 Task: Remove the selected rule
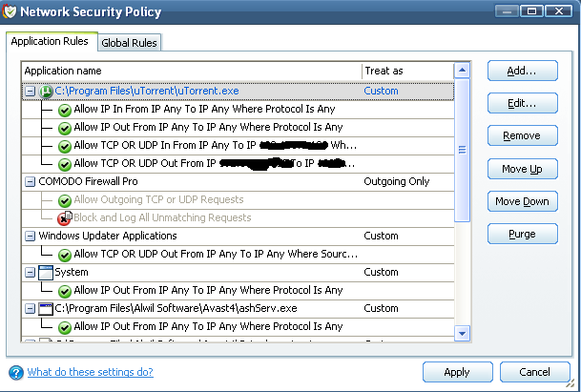(x=522, y=136)
